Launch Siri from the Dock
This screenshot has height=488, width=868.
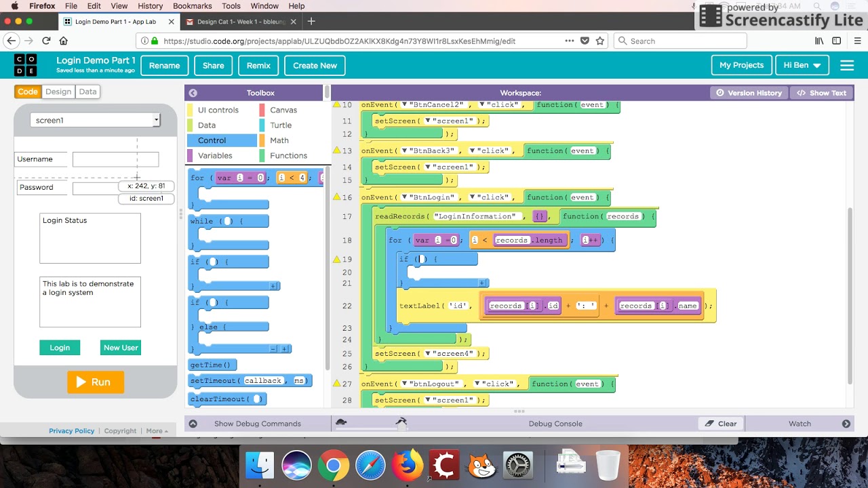pyautogui.click(x=296, y=466)
